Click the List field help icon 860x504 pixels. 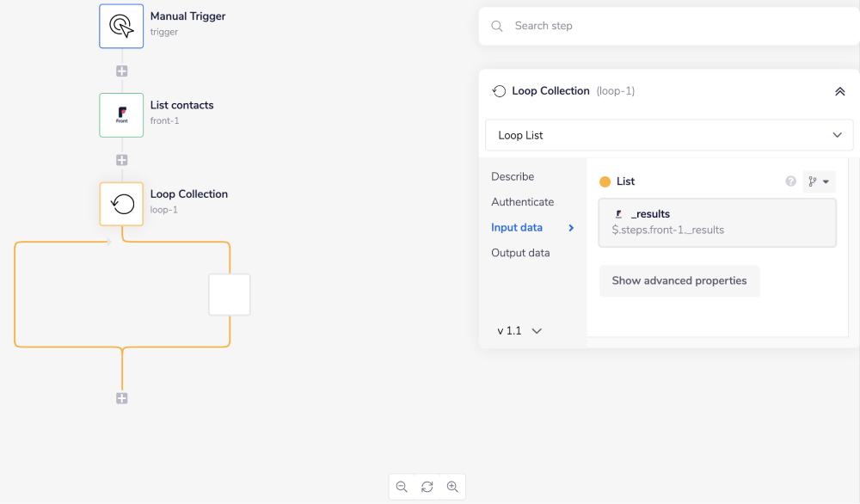pos(790,181)
